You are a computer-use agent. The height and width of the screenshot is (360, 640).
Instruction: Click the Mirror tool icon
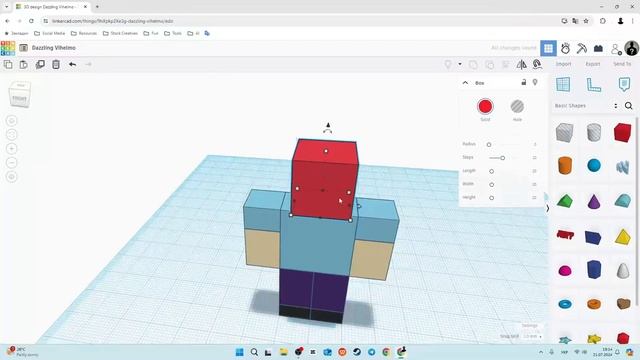(x=521, y=64)
